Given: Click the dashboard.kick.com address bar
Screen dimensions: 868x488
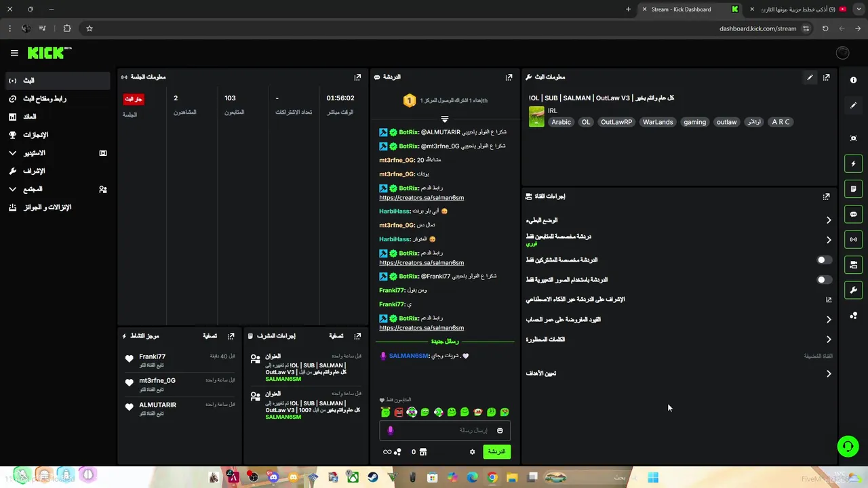Looking at the screenshot, I should click(758, 28).
